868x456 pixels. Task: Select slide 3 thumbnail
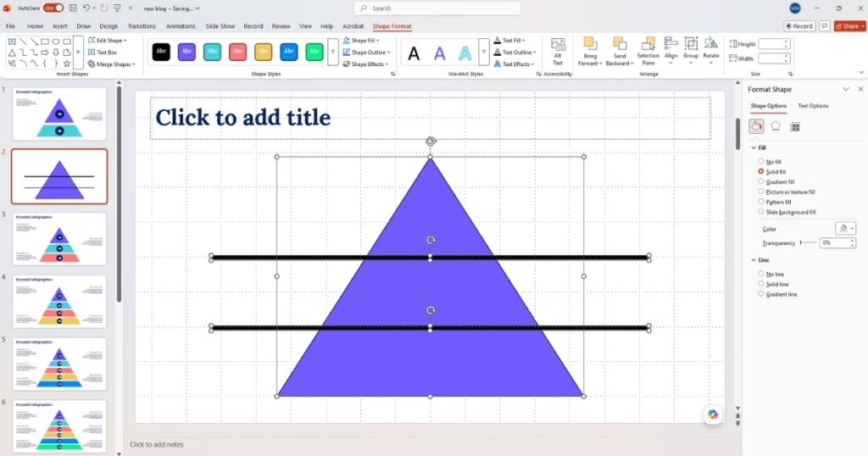pos(59,238)
